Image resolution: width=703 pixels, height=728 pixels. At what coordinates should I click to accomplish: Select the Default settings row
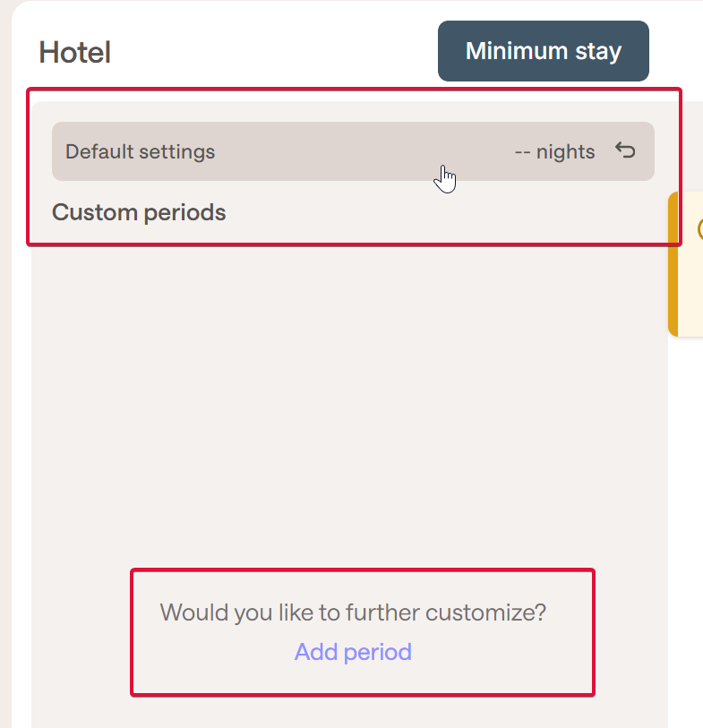pyautogui.click(x=353, y=151)
